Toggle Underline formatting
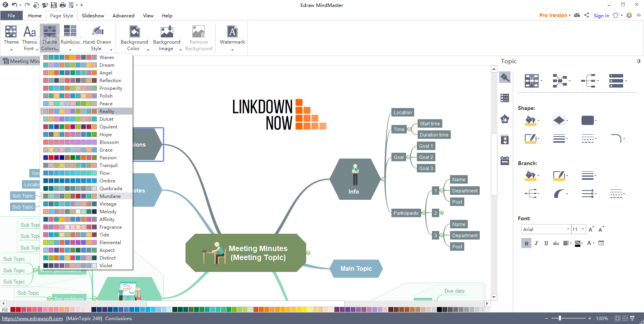This screenshot has width=644, height=324. coord(546,243)
